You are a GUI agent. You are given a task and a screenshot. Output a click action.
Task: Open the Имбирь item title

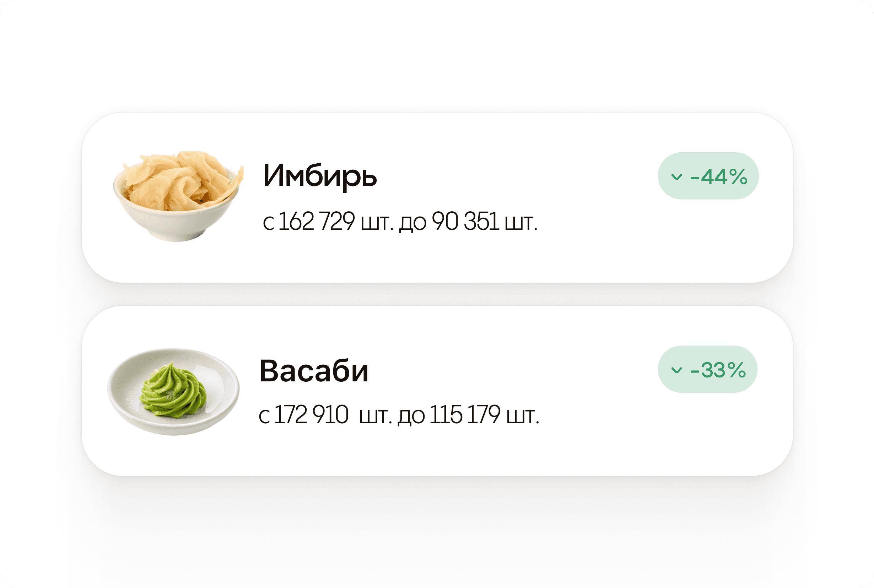(320, 175)
